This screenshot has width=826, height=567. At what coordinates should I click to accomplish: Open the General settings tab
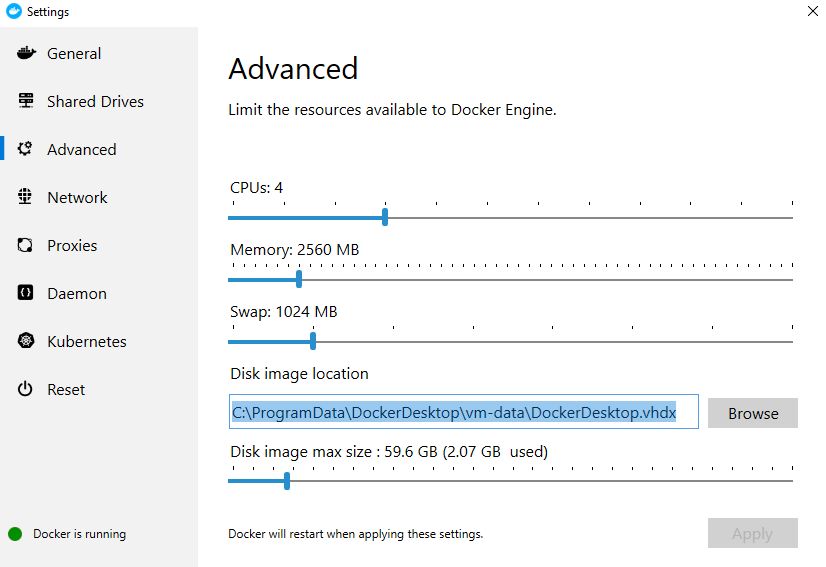point(74,54)
